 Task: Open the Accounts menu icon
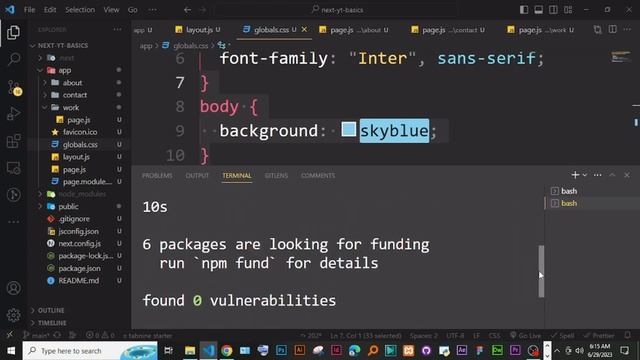pos(13,288)
